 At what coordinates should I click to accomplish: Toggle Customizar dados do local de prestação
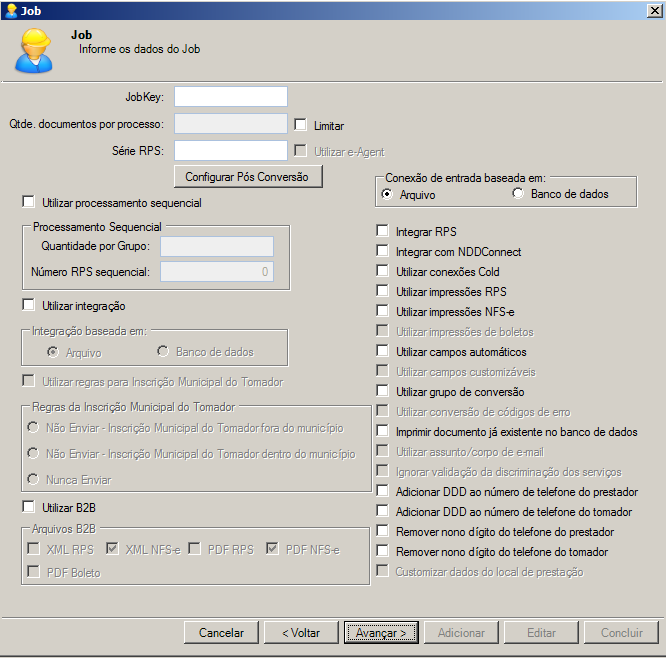click(x=382, y=570)
